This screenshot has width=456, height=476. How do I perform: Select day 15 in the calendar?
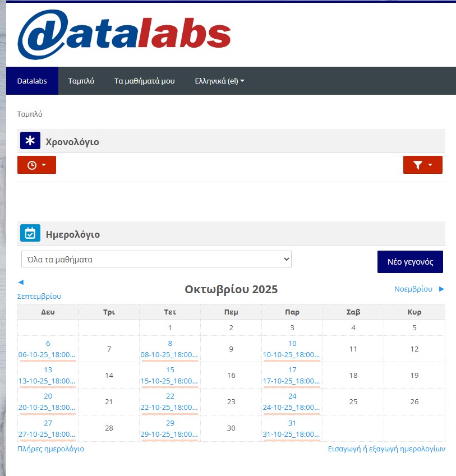(x=170, y=370)
